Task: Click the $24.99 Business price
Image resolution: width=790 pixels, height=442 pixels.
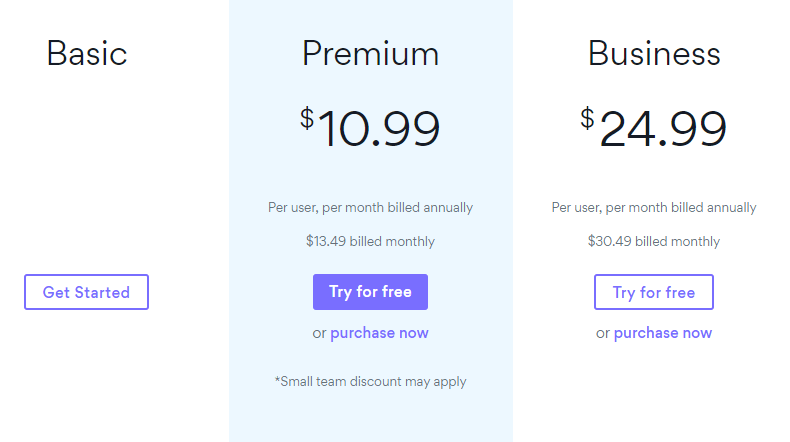Action: (653, 127)
